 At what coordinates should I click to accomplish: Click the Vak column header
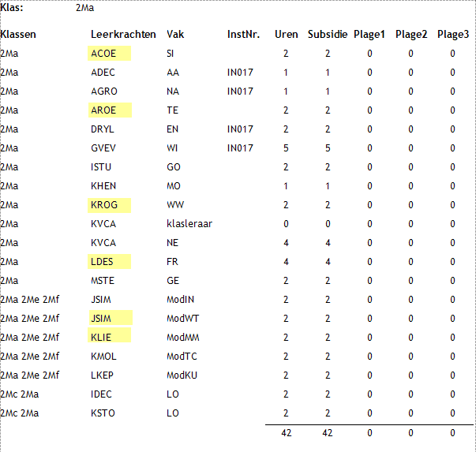click(175, 34)
